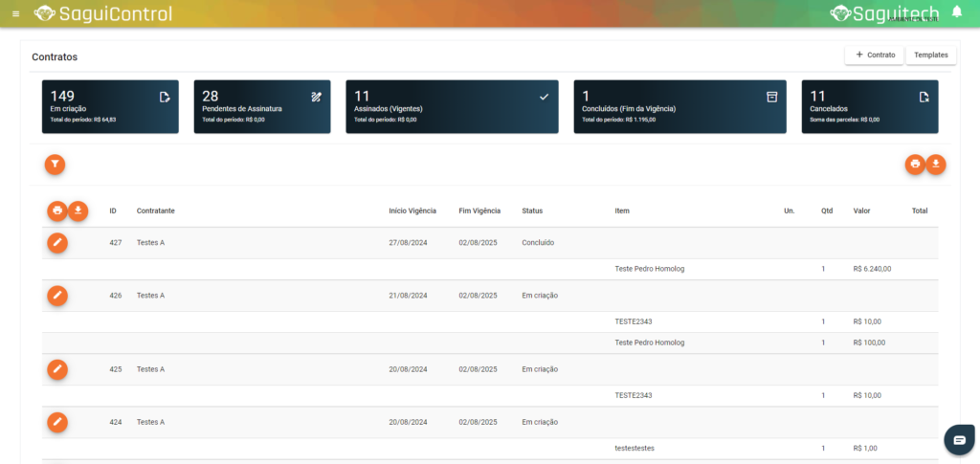
Task: Click the SaguiControl logo
Action: pos(103,13)
